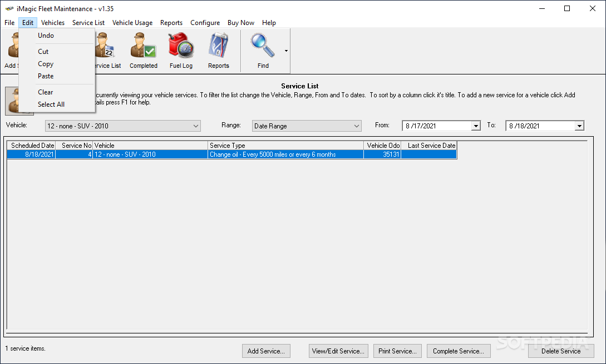Expand the Find toolbar dropdown arrow
This screenshot has width=606, height=364.
pos(286,51)
